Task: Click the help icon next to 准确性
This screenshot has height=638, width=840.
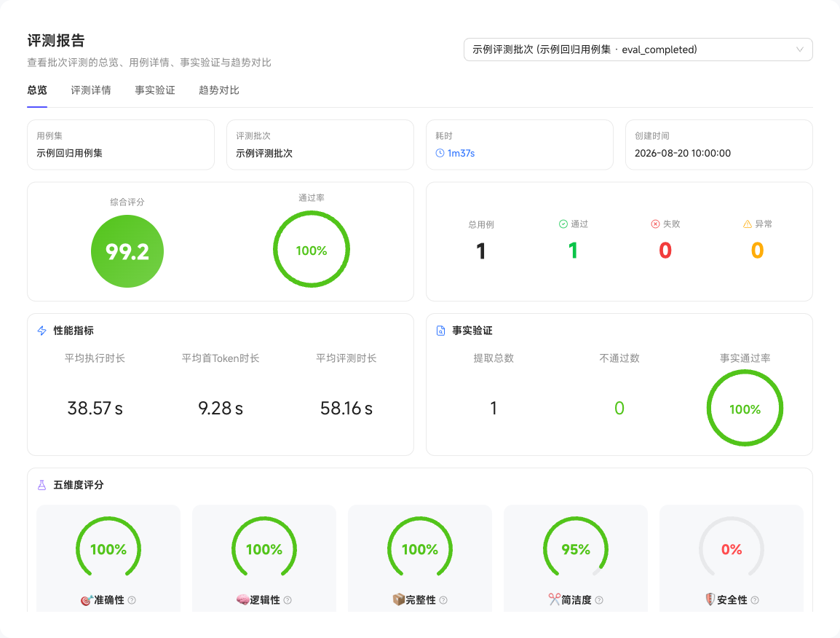Action: (132, 600)
